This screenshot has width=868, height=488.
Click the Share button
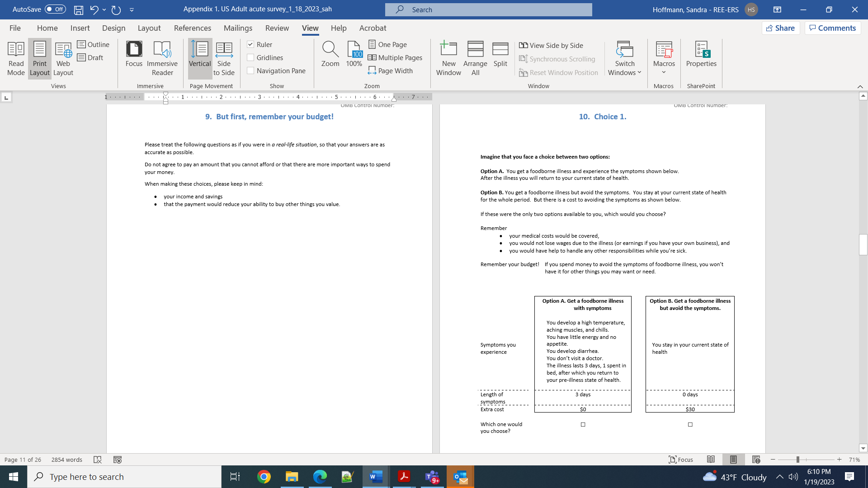(781, 28)
